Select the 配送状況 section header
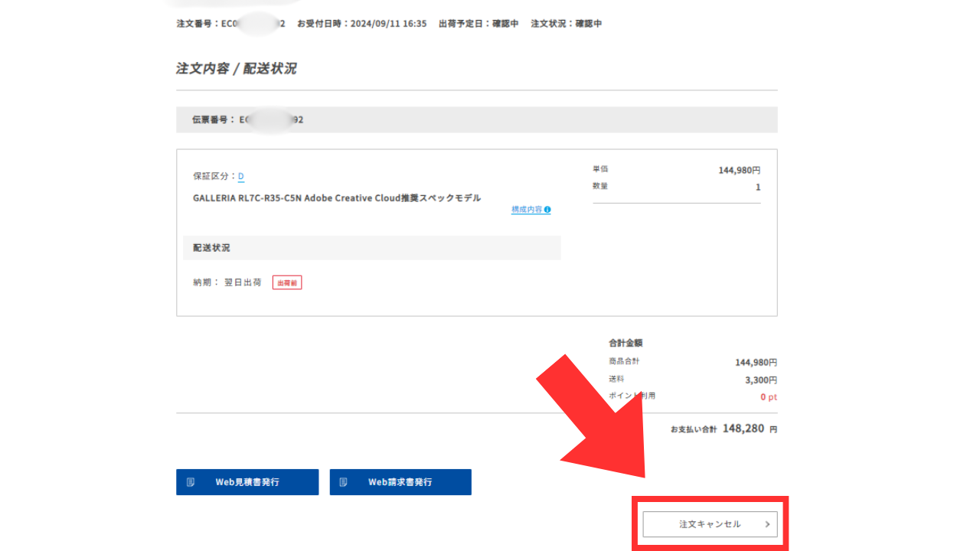980x551 pixels. (371, 248)
